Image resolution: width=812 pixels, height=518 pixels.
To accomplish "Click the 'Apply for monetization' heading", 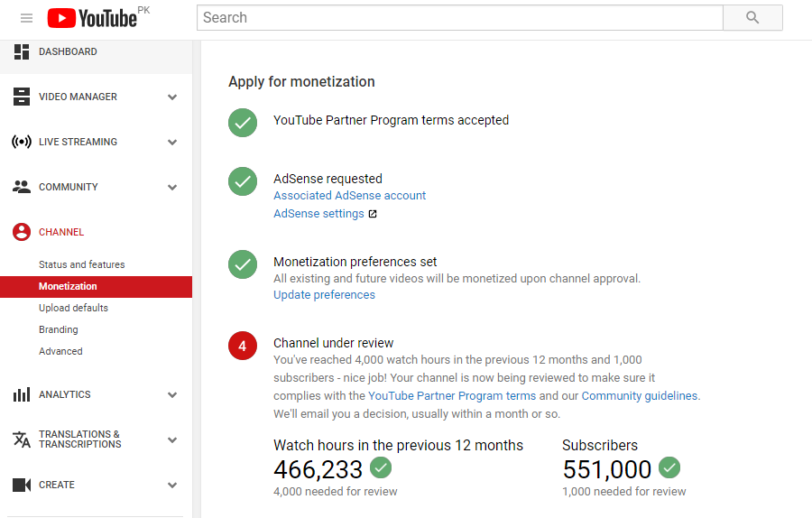I will (x=301, y=82).
